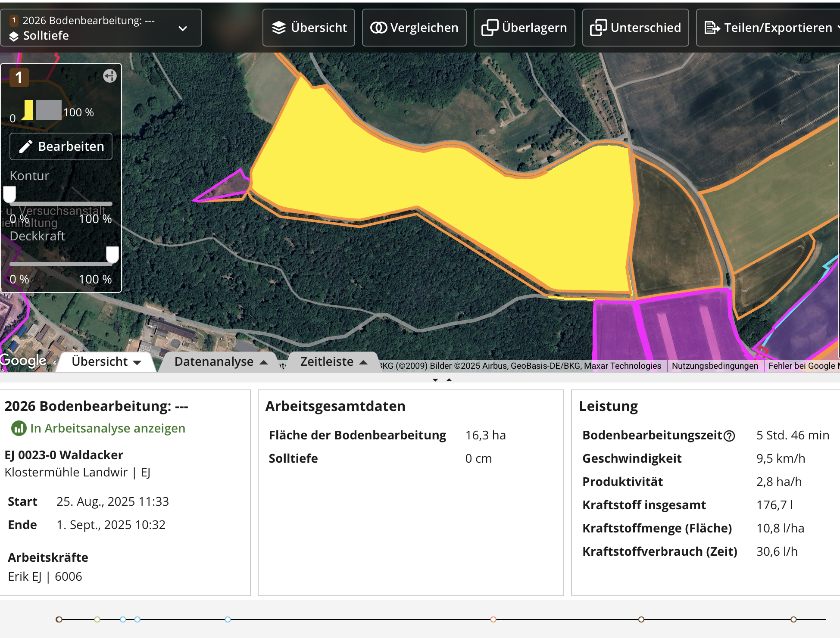This screenshot has width=840, height=638.
Task: Open the Unterschied difference view
Action: [635, 28]
